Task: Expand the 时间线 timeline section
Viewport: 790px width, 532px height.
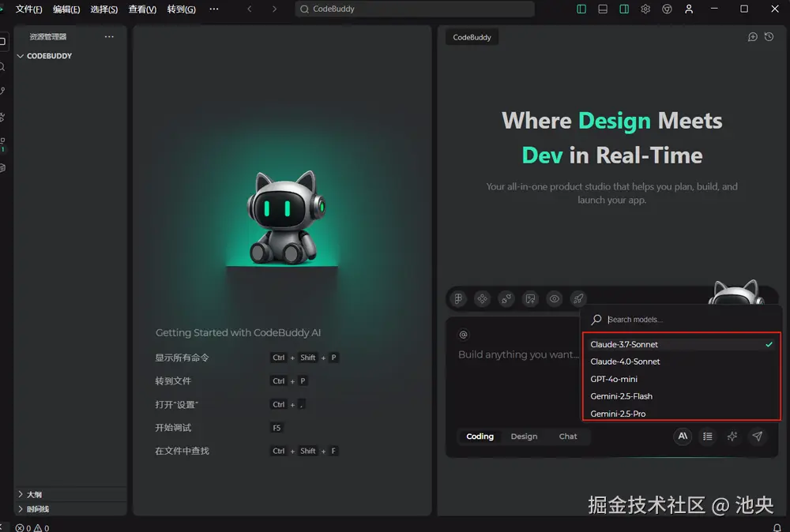Action: tap(70, 509)
